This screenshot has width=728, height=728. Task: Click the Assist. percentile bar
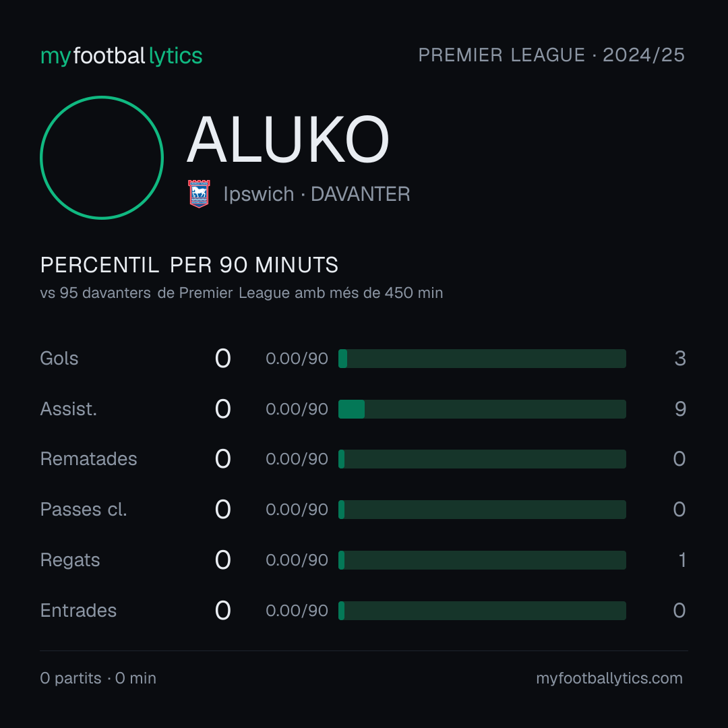482,409
